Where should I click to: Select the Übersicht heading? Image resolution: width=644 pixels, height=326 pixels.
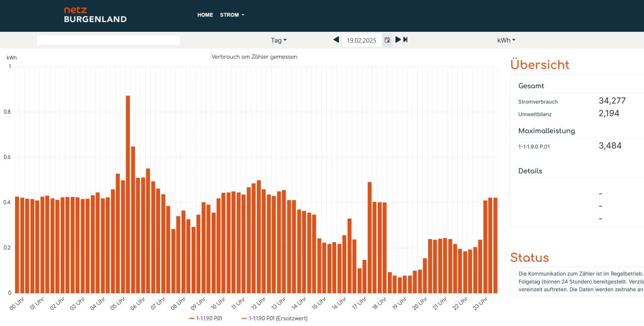click(539, 65)
